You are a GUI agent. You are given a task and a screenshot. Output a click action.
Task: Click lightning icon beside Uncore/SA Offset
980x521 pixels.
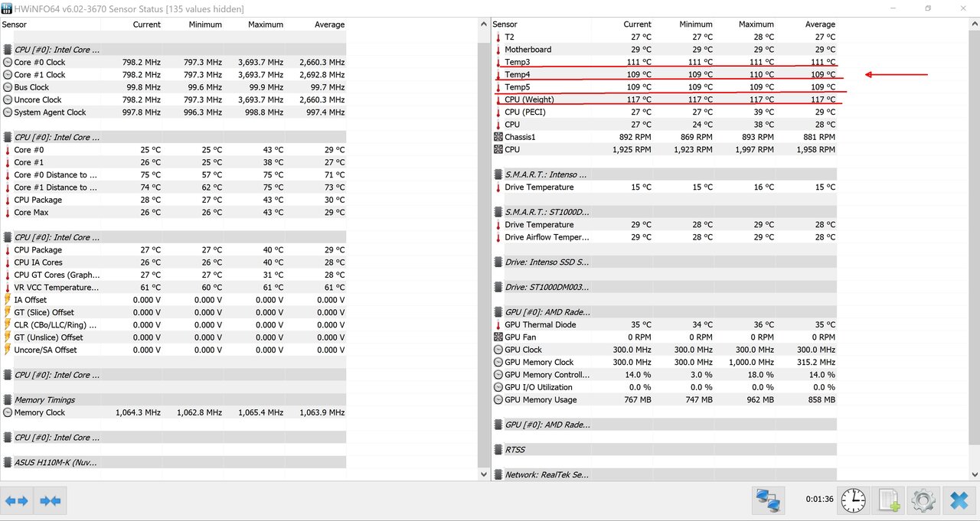point(8,350)
